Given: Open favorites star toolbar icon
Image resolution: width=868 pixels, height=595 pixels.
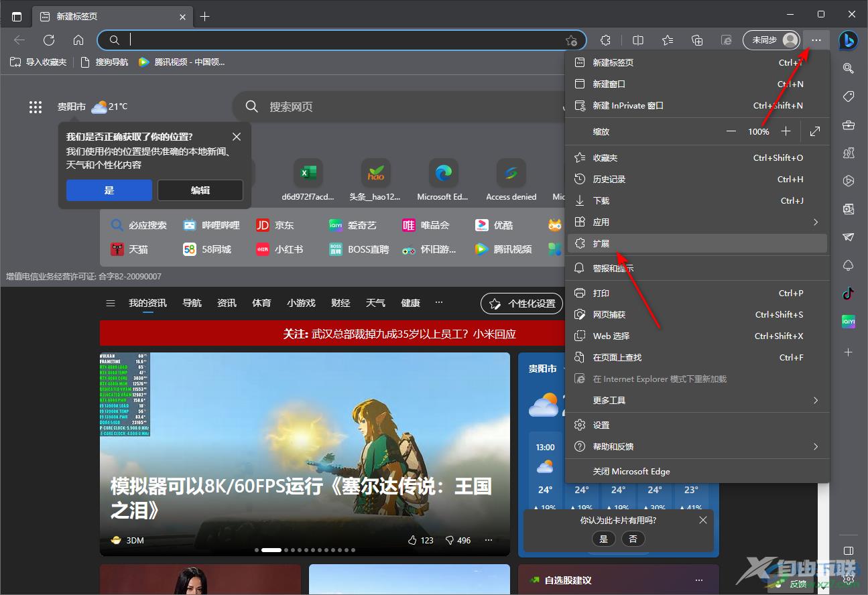Looking at the screenshot, I should point(668,40).
